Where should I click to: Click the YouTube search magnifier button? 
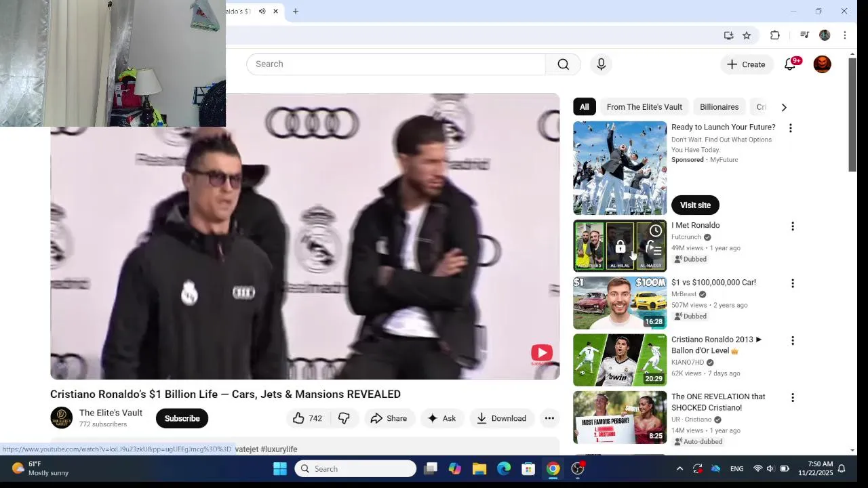[x=563, y=64]
